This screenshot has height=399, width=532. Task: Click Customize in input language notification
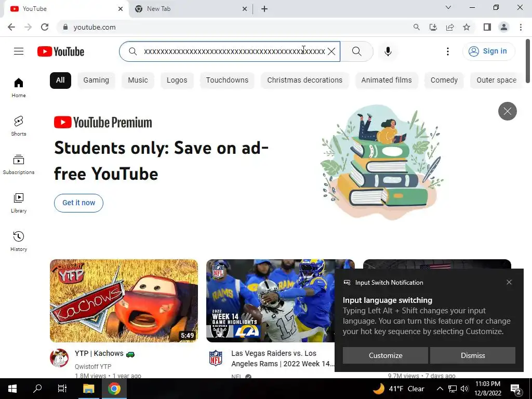tap(385, 355)
